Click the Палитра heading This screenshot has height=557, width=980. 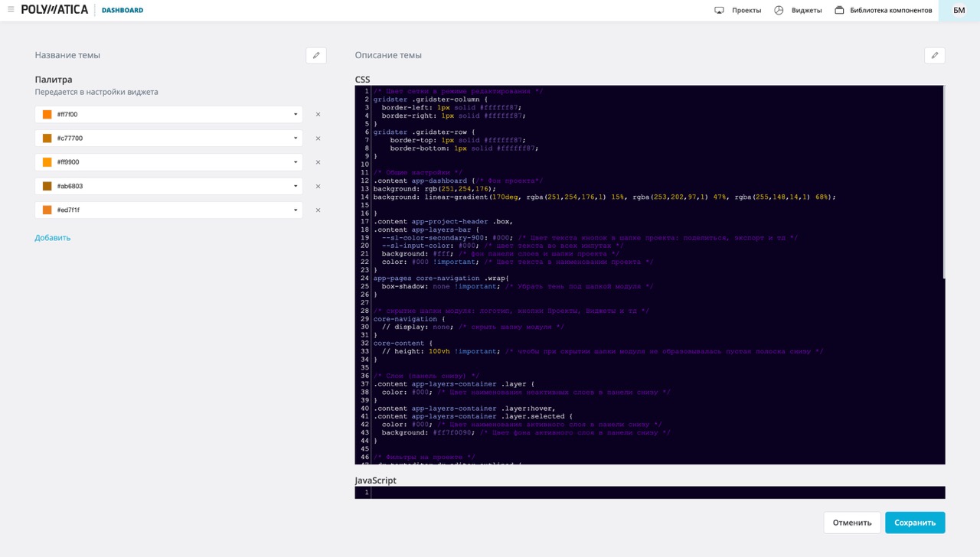click(x=54, y=80)
